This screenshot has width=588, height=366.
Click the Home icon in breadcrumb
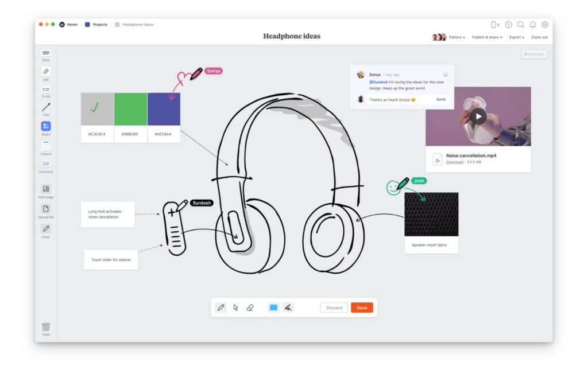click(62, 24)
